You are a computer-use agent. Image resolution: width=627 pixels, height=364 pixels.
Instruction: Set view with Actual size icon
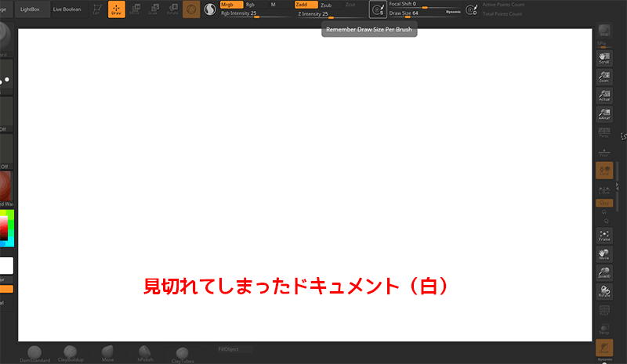(x=603, y=96)
